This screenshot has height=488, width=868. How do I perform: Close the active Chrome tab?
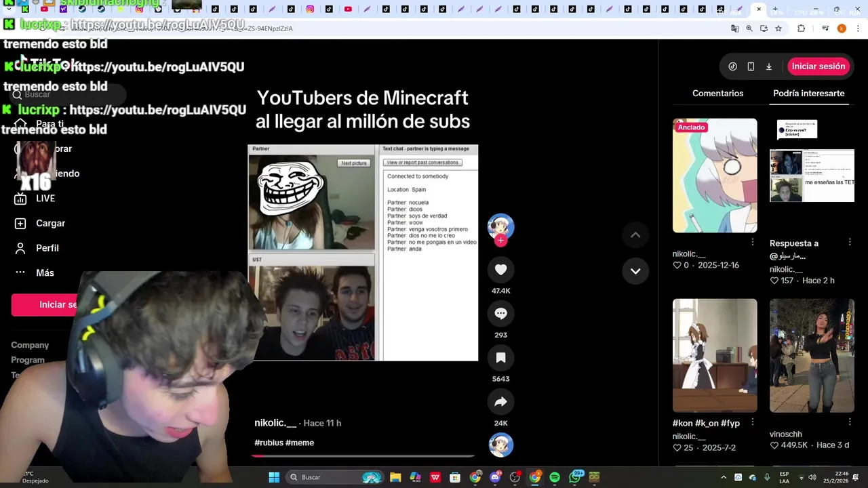759,9
